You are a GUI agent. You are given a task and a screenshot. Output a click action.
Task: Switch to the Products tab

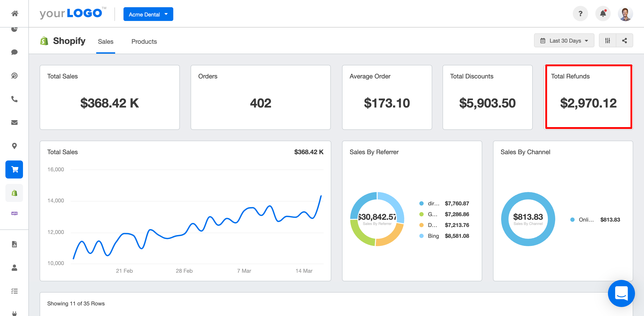click(x=144, y=41)
